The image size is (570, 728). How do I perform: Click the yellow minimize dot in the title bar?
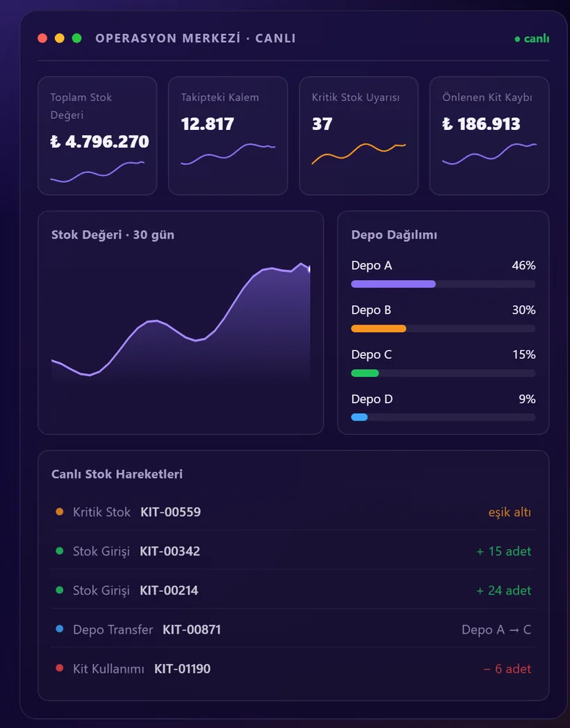click(59, 38)
